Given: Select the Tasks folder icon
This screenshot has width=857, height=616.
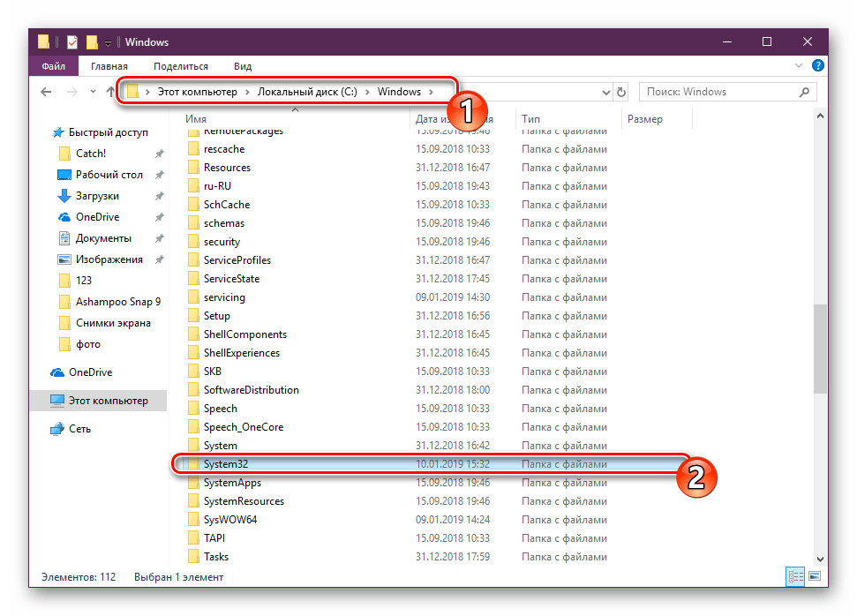Looking at the screenshot, I should click(193, 557).
